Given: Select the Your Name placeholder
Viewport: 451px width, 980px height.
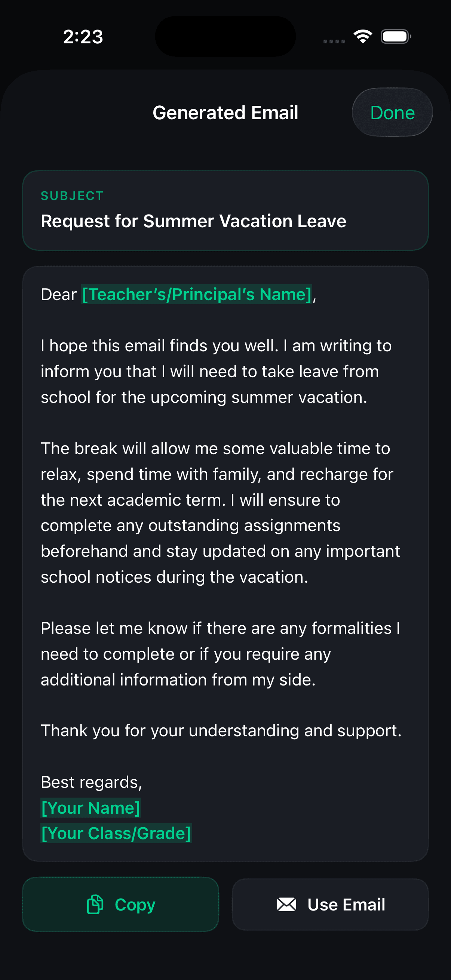Looking at the screenshot, I should (x=90, y=807).
